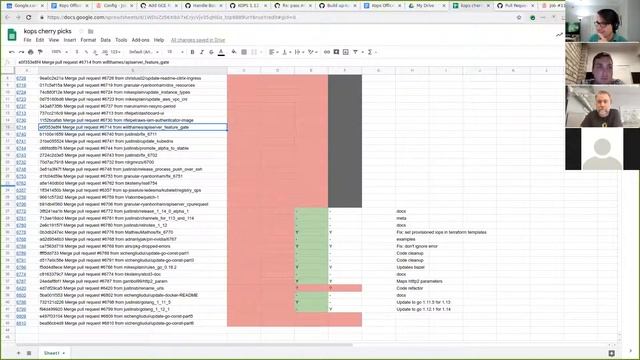Toggle strikethrough formatting
The image size is (640, 360).
point(211,52)
